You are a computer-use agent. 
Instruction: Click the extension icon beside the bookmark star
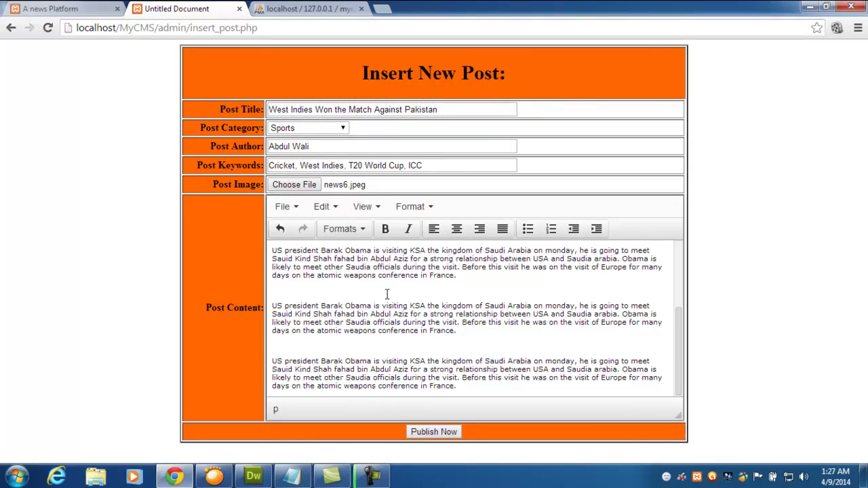[837, 28]
